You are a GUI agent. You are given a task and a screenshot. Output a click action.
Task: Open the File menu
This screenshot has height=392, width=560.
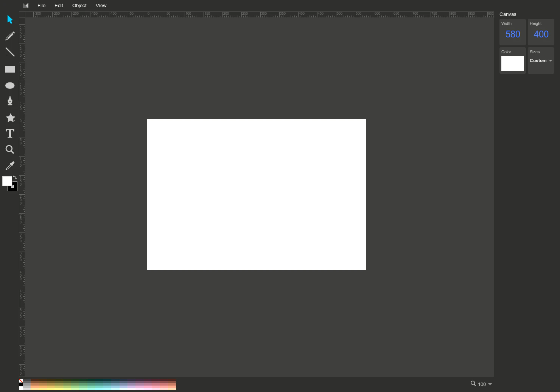[x=41, y=5]
